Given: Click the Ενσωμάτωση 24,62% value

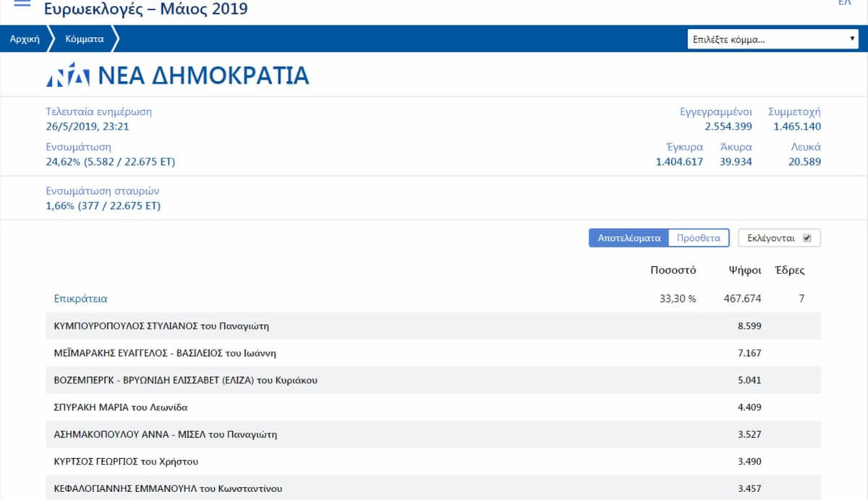Looking at the screenshot, I should tap(111, 162).
